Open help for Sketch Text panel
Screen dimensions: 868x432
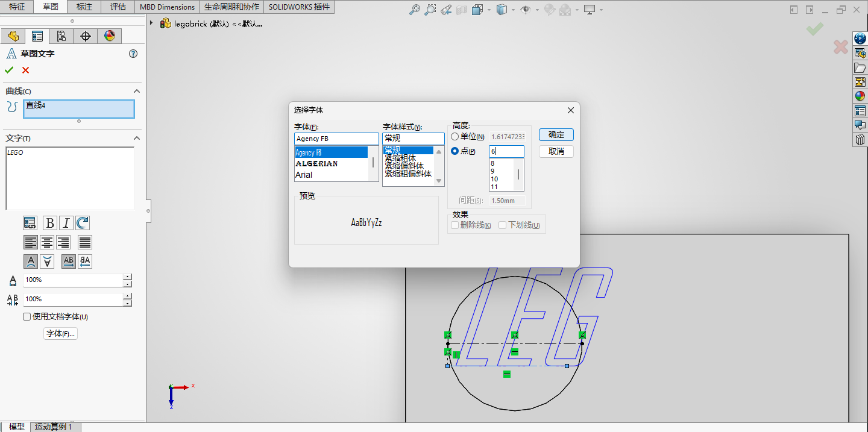click(133, 54)
